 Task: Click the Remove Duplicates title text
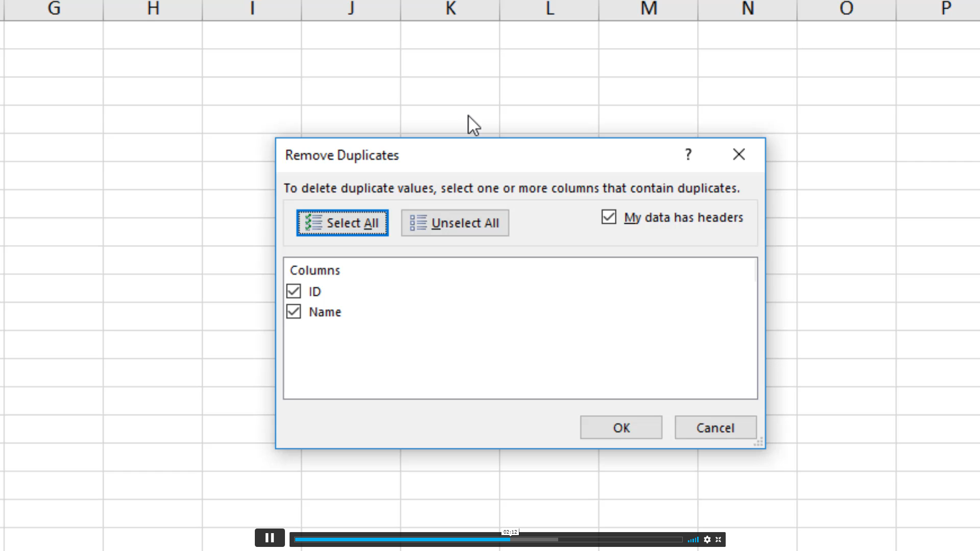coord(342,155)
